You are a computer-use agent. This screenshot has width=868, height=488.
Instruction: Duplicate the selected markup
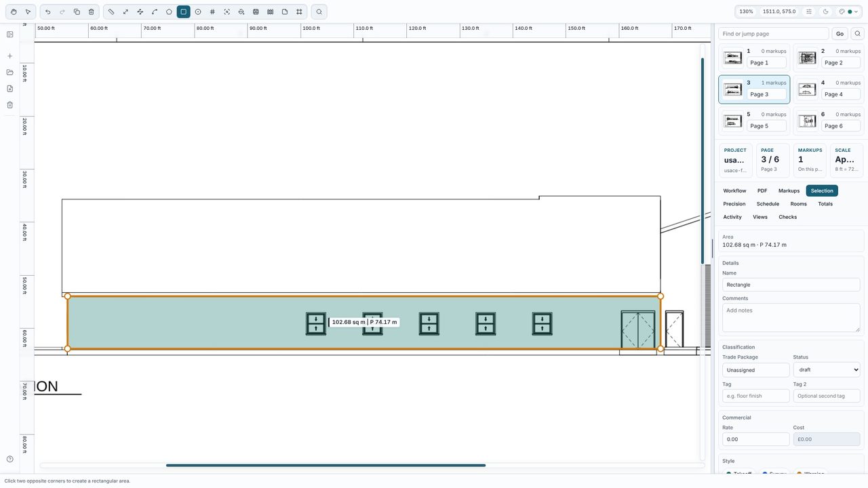tap(77, 12)
